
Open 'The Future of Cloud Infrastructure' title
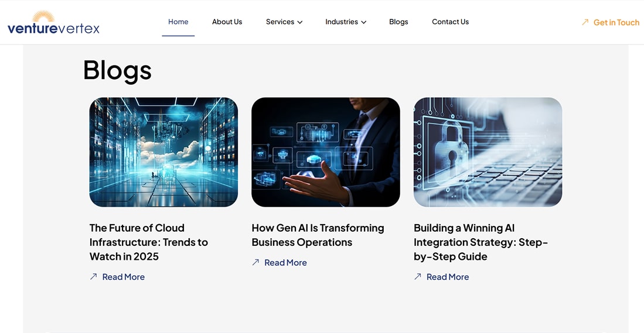[x=148, y=242]
